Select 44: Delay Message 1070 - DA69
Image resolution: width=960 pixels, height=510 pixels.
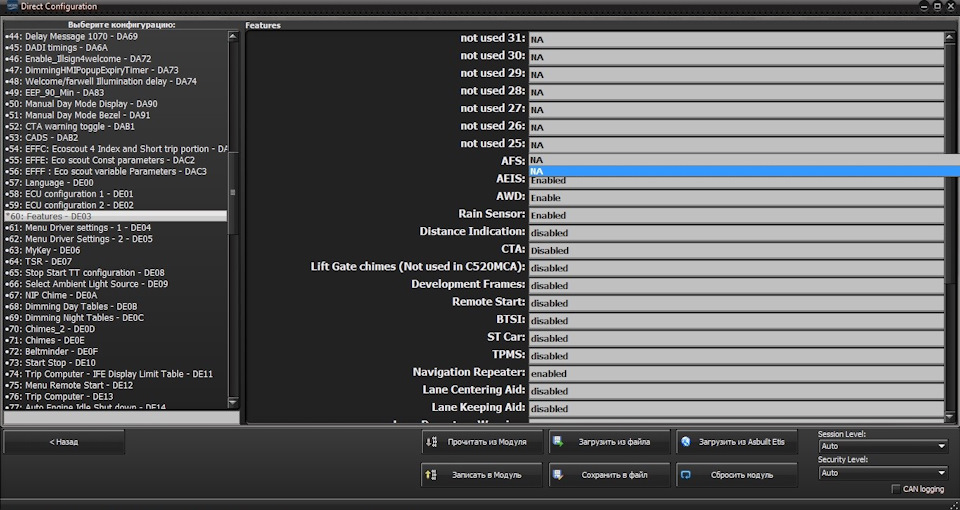click(x=116, y=36)
